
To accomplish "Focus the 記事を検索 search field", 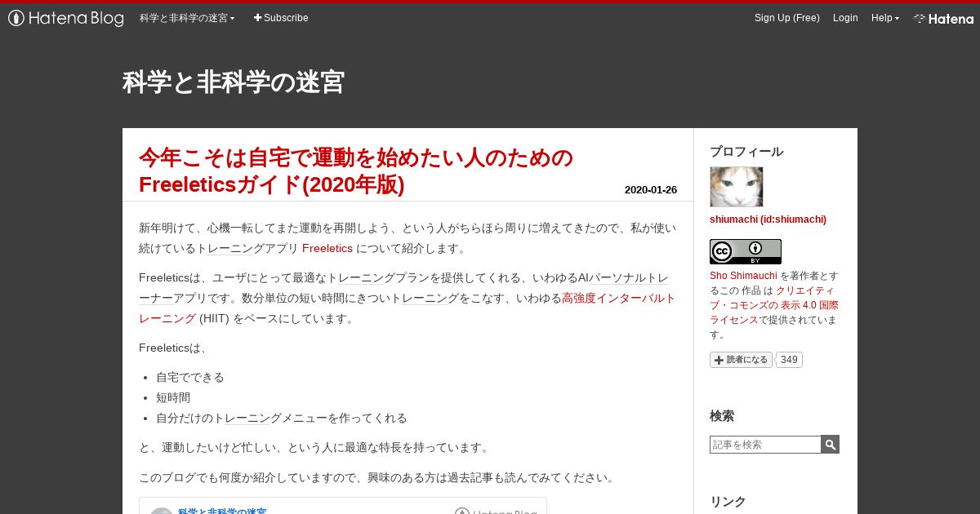I will click(765, 445).
